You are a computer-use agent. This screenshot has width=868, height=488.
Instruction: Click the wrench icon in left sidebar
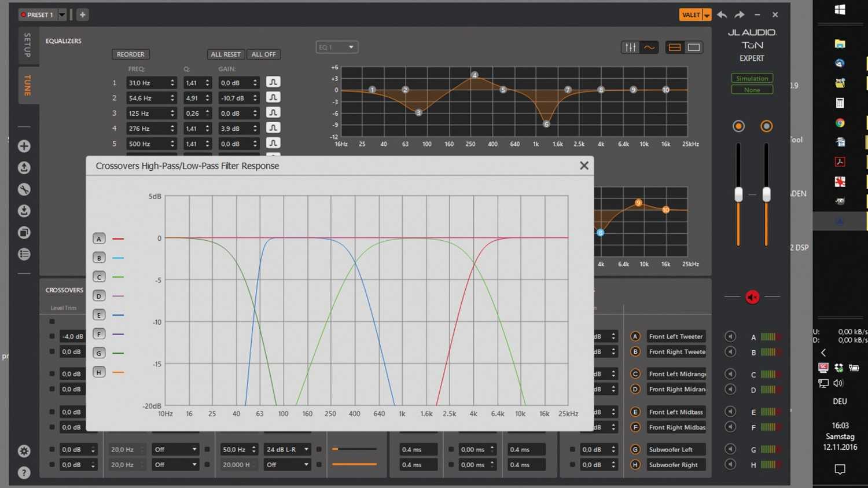pos(24,189)
